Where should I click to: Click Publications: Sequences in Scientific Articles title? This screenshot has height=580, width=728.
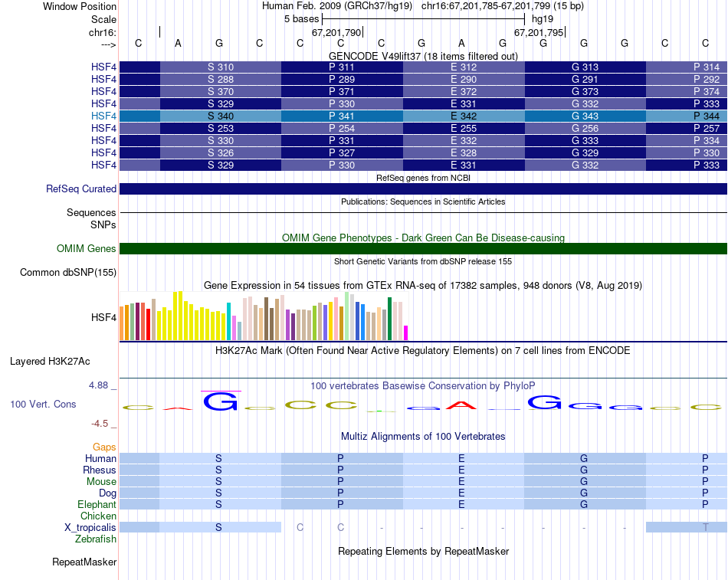pyautogui.click(x=423, y=202)
